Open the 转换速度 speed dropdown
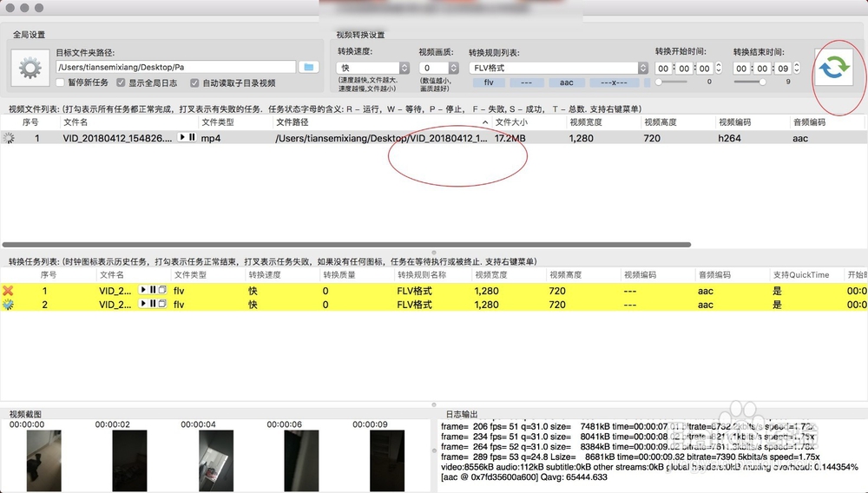The height and width of the screenshot is (493, 868). point(372,68)
